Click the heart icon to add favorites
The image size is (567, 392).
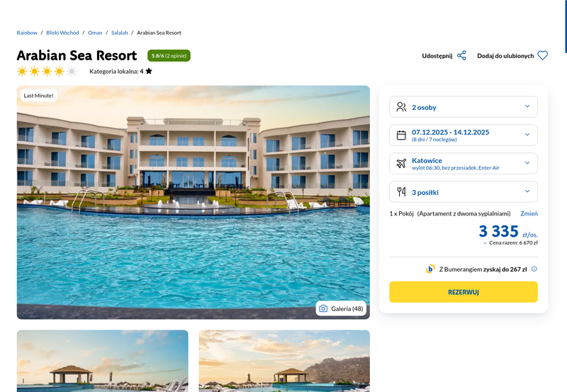pos(542,55)
